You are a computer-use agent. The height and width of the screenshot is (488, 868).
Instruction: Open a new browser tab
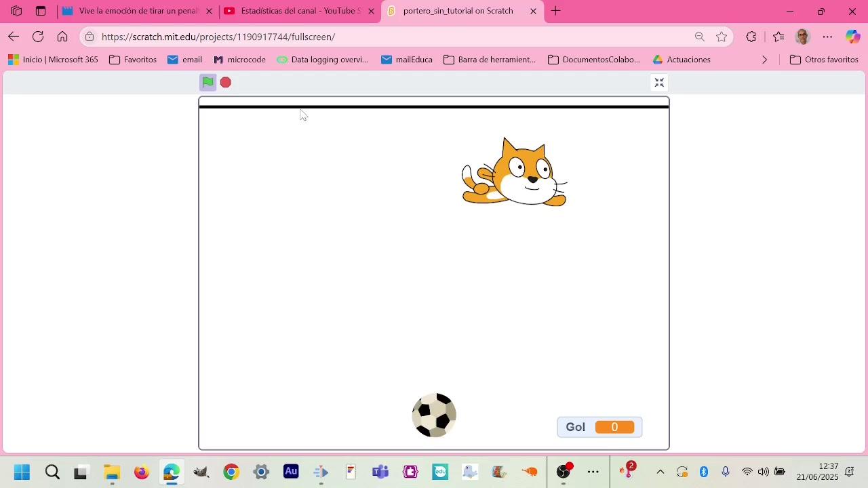[556, 11]
